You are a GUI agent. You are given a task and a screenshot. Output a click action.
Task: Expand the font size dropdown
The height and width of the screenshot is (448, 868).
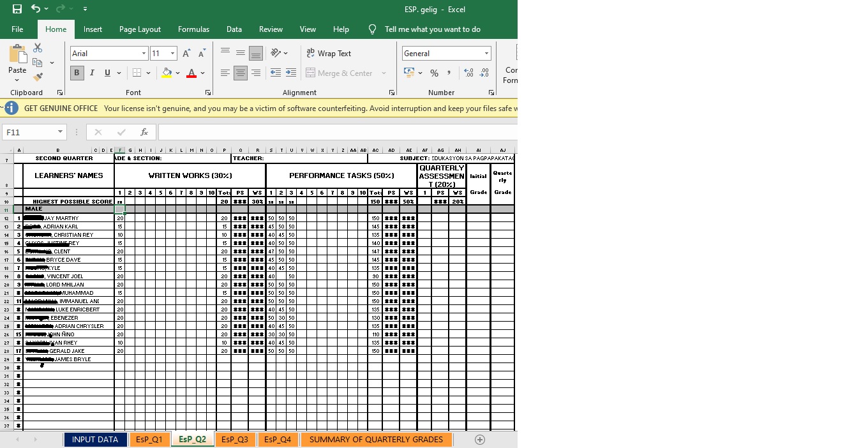pyautogui.click(x=172, y=54)
